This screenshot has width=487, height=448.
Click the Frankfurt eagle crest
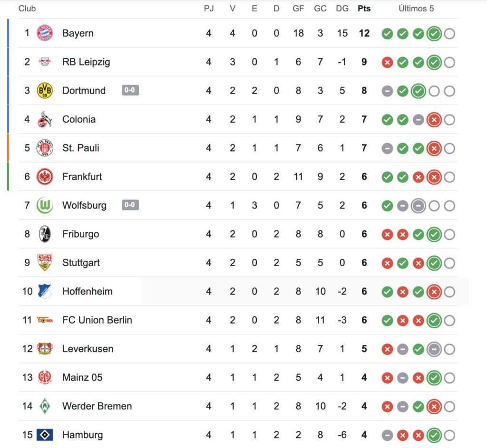(45, 177)
